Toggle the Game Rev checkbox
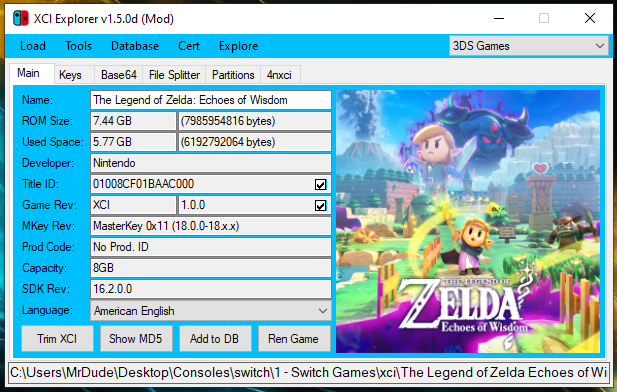The height and width of the screenshot is (392, 617). (x=320, y=205)
